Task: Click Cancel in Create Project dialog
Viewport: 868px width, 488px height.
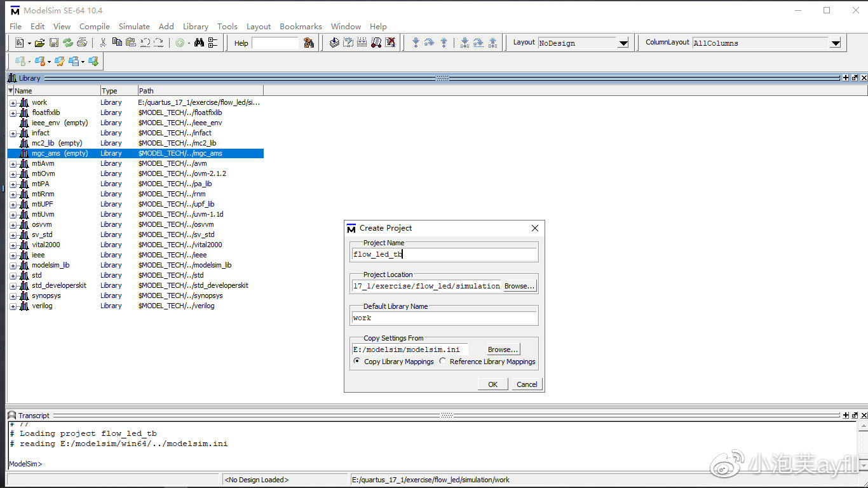Action: (527, 384)
